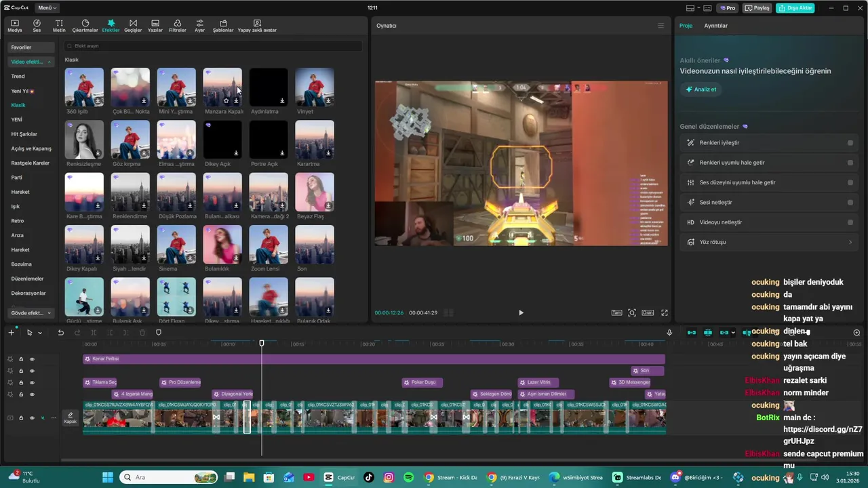Switch to the Ayrıntılar tab
The width and height of the screenshot is (868, 488).
715,26
